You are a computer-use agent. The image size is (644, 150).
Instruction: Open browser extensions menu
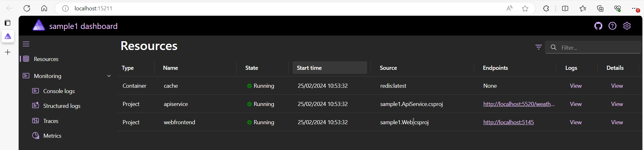(546, 8)
